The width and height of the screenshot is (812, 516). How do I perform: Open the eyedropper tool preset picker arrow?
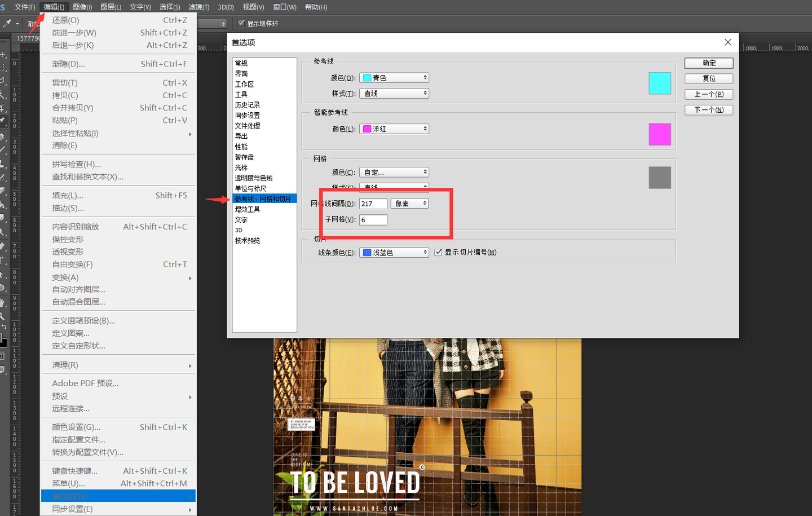click(x=17, y=24)
